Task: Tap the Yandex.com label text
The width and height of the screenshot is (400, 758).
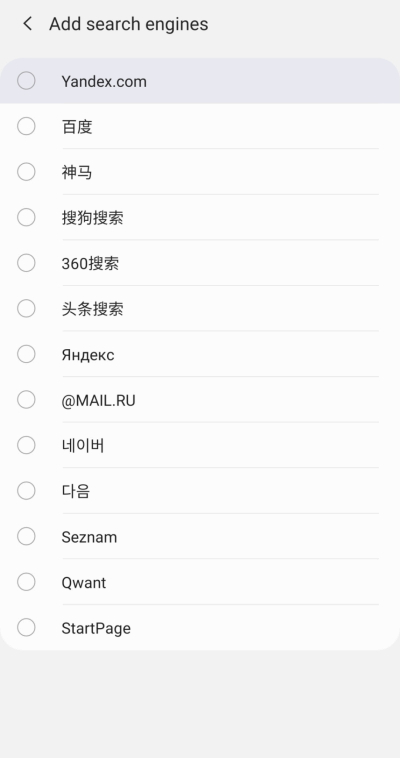Action: [x=104, y=81]
